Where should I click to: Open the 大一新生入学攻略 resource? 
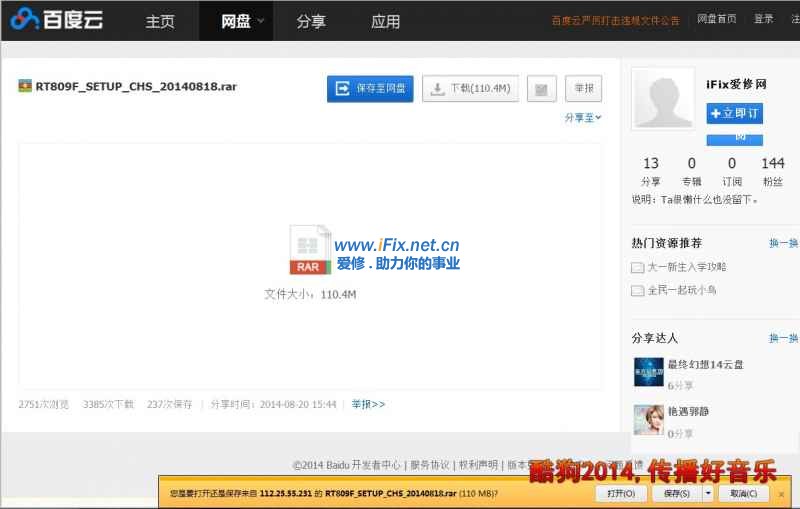pos(687,267)
